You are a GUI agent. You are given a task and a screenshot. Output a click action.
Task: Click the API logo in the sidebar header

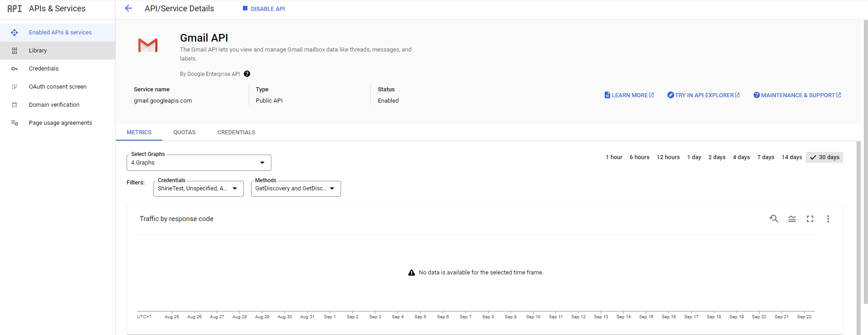(14, 9)
